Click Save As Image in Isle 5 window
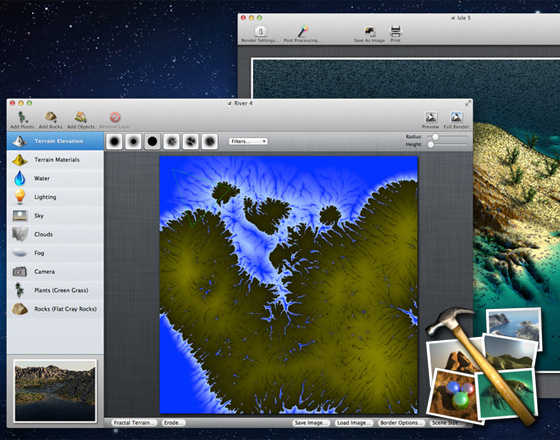 pyautogui.click(x=369, y=34)
